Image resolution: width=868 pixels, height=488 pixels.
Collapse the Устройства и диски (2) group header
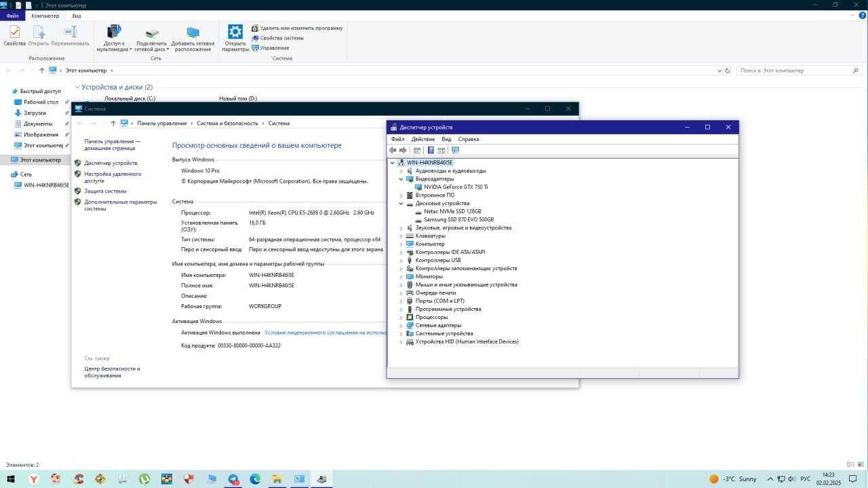pos(77,87)
